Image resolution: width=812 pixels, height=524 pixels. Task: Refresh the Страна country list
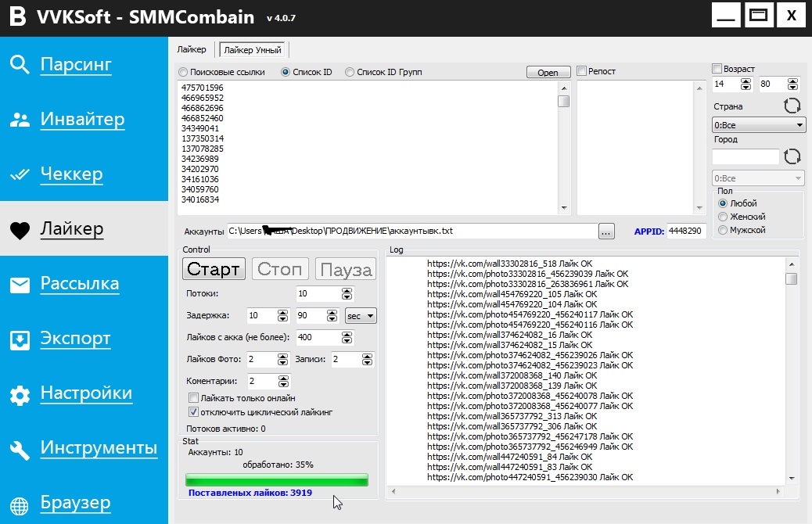pyautogui.click(x=792, y=106)
